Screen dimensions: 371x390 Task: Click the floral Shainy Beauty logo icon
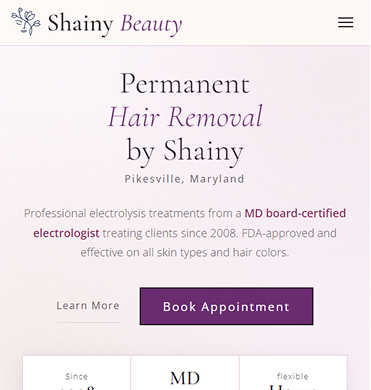26,22
